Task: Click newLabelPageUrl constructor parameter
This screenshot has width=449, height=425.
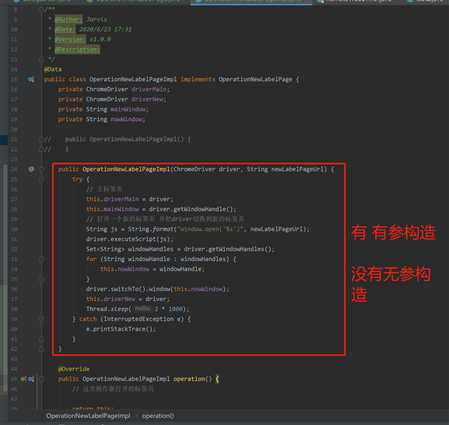Action: tap(299, 169)
